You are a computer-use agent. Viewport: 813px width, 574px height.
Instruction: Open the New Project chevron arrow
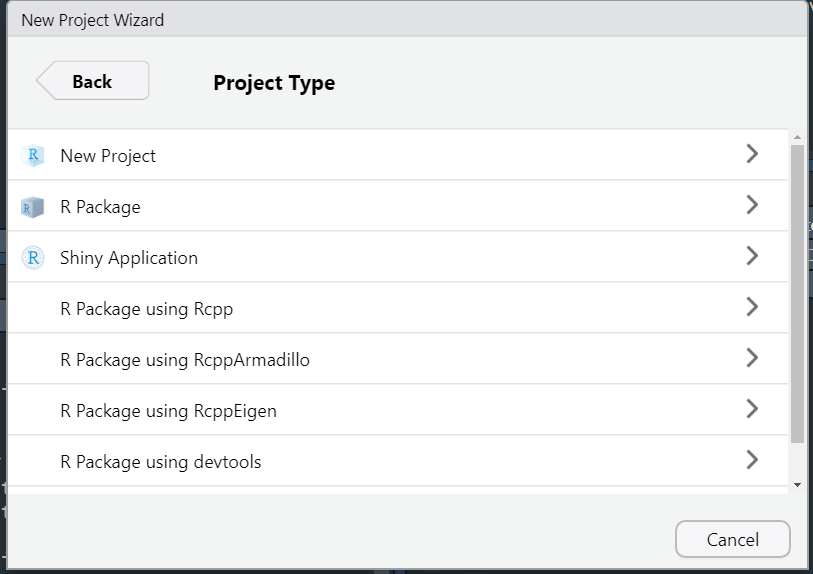[752, 154]
